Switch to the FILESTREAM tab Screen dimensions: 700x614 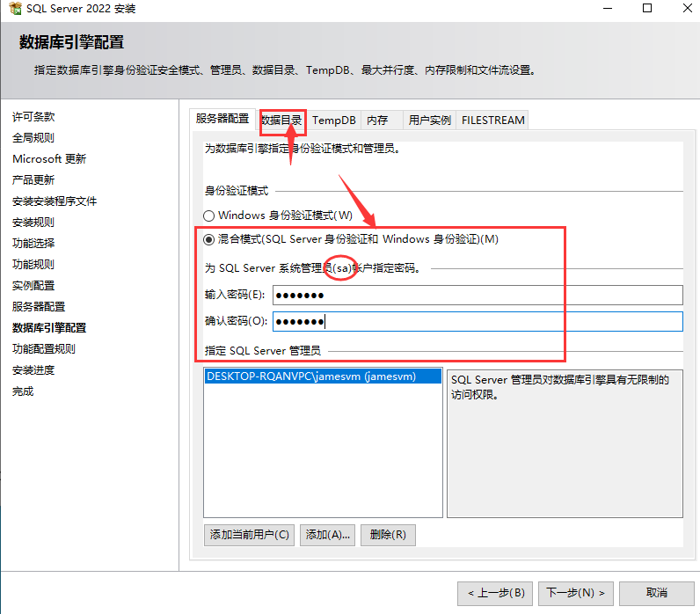coord(492,121)
